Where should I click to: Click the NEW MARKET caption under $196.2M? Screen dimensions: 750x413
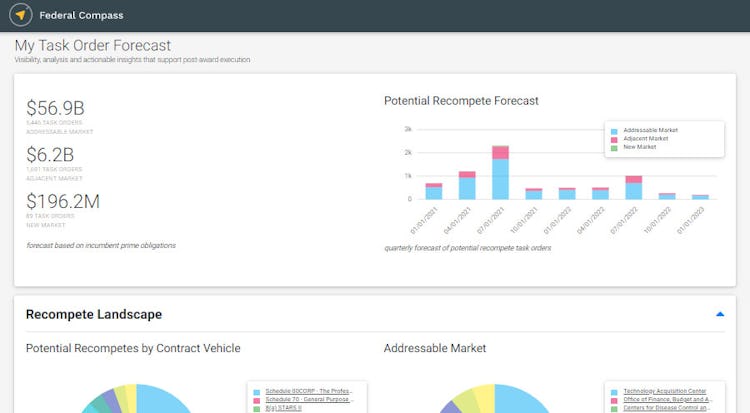click(45, 225)
